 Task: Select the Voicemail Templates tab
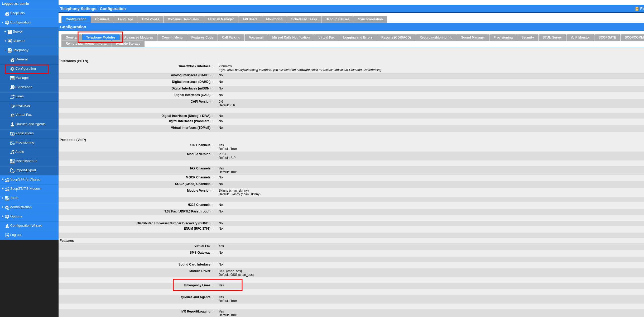pyautogui.click(x=183, y=19)
